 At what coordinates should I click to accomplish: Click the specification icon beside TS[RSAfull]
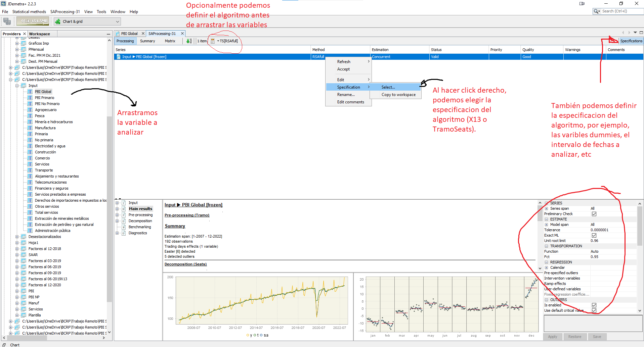pos(213,41)
